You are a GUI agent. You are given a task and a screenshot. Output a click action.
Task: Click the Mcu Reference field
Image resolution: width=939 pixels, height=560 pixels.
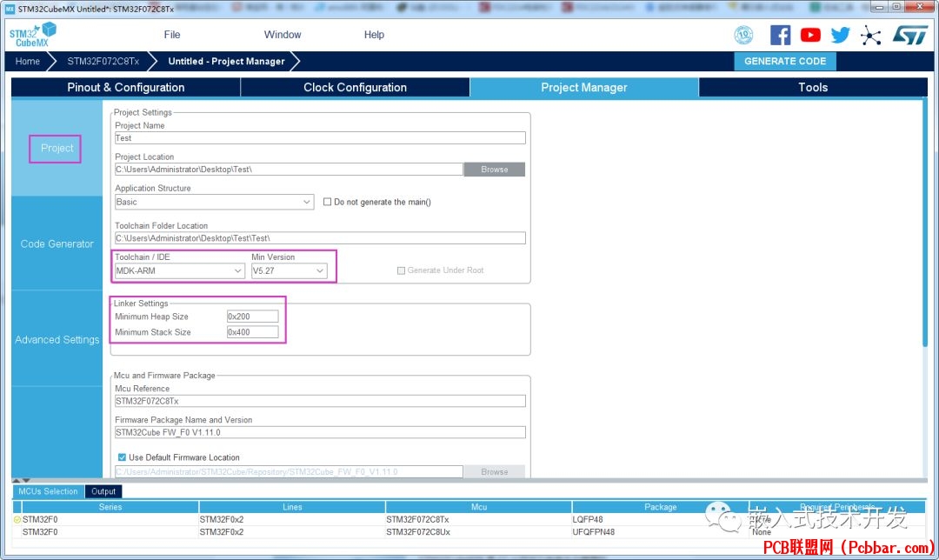pos(320,401)
